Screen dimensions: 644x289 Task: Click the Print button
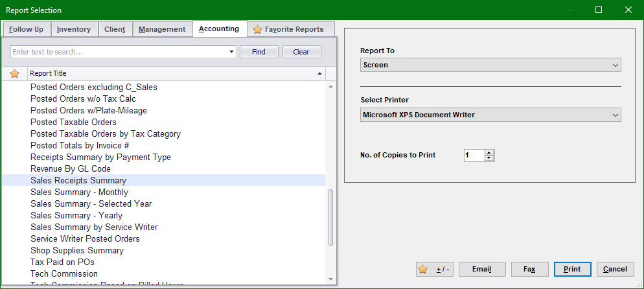pos(571,269)
